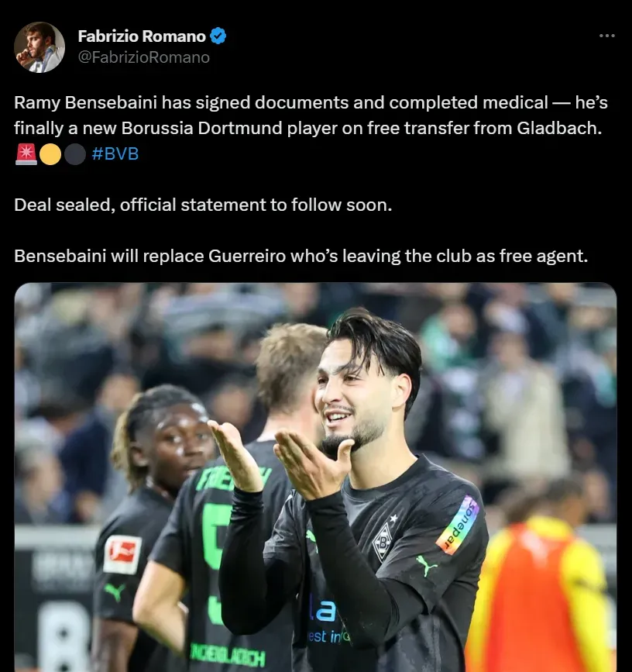Image resolution: width=632 pixels, height=672 pixels.
Task: Click the Fabrizio Romano display name
Action: point(143,36)
